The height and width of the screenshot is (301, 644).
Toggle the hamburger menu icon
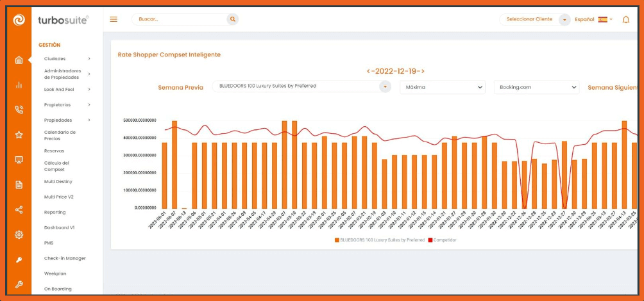click(114, 19)
